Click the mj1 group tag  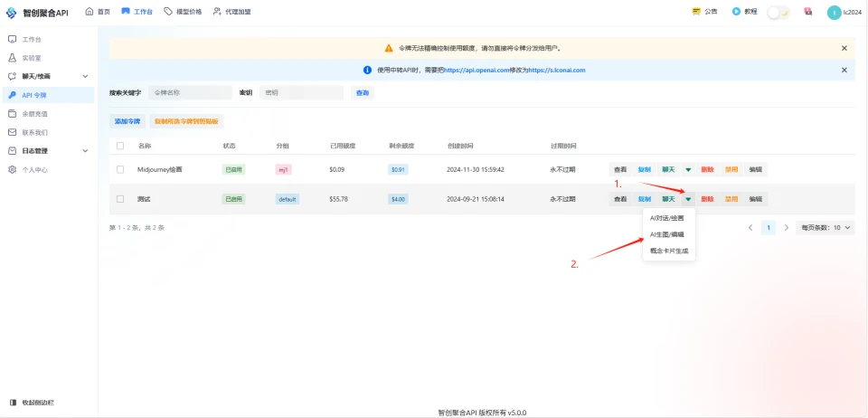pos(283,169)
